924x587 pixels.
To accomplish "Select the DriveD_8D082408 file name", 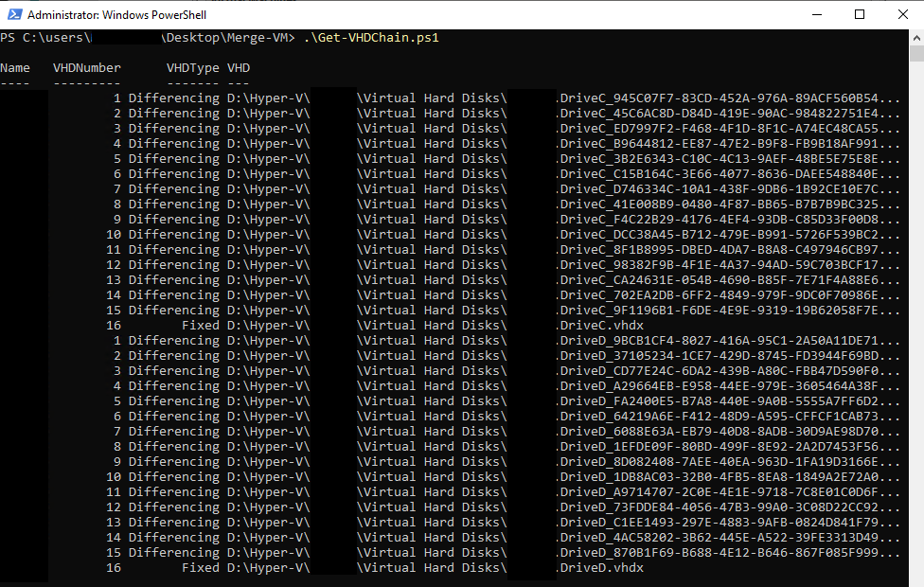I will [x=728, y=462].
